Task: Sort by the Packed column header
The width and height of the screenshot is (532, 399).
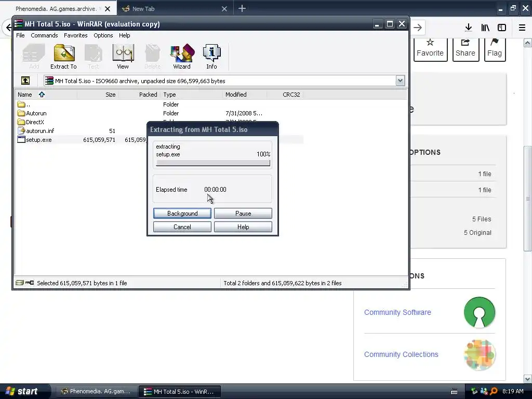Action: pos(139,95)
